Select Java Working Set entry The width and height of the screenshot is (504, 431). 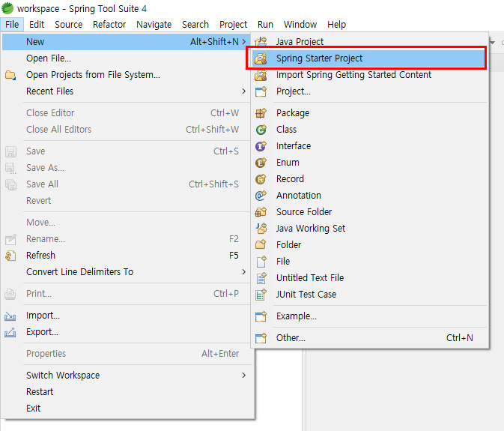(x=370, y=229)
